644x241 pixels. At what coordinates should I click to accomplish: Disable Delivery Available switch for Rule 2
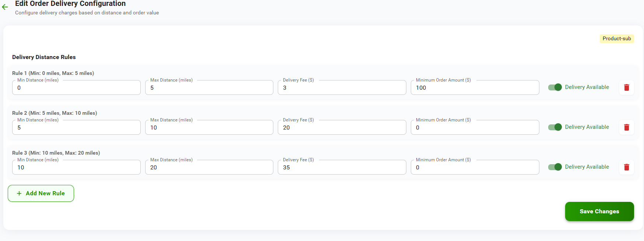coord(555,127)
